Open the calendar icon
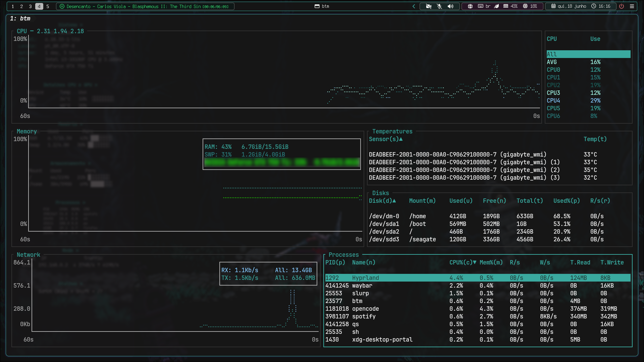The width and height of the screenshot is (644, 362). [x=553, y=6]
